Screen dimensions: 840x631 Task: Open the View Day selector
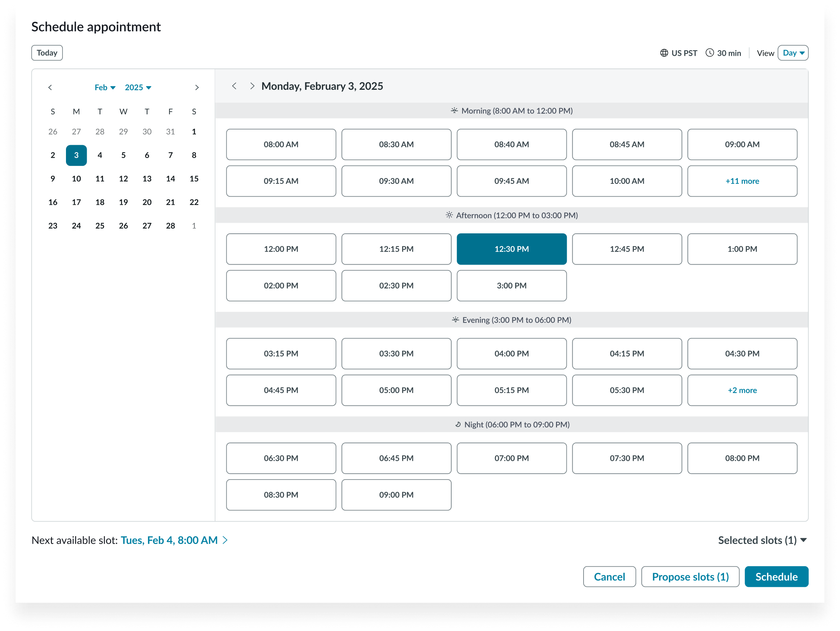[x=793, y=53]
